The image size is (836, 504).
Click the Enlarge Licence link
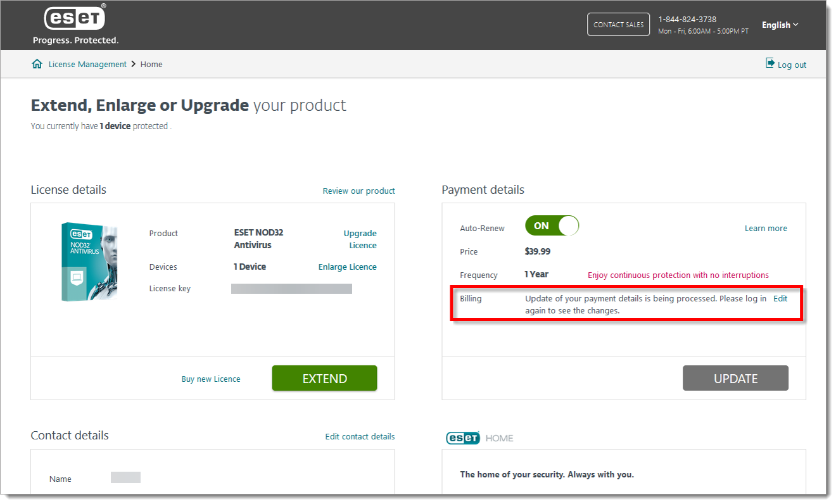347,267
